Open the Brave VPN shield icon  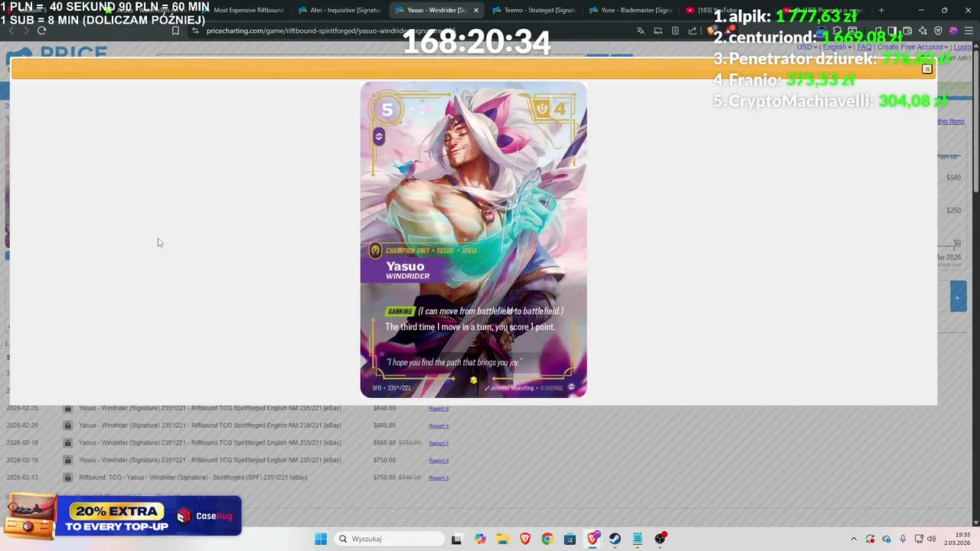pyautogui.click(x=938, y=31)
